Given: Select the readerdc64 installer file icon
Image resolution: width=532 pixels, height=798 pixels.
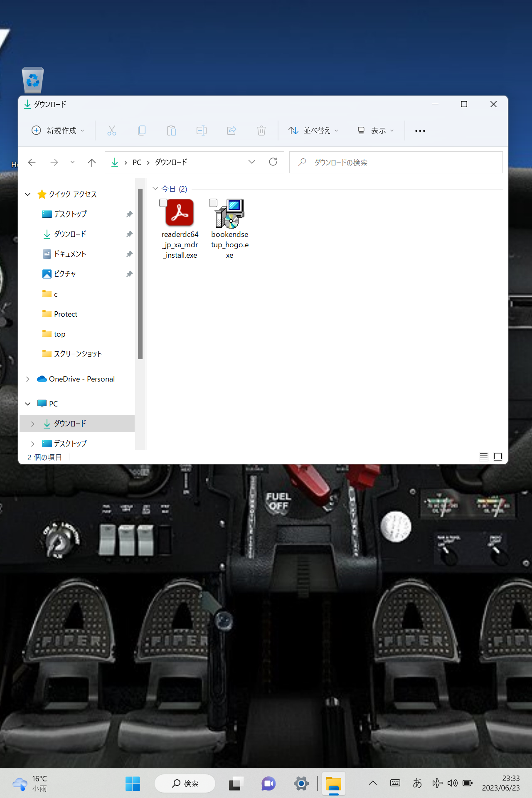Looking at the screenshot, I should (x=180, y=213).
